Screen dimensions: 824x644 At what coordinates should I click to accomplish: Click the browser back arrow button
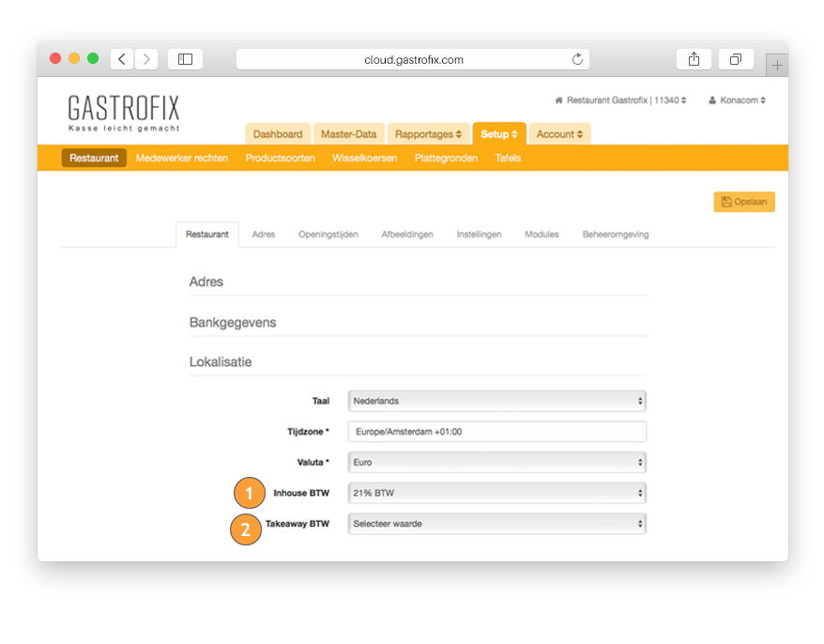tap(122, 59)
